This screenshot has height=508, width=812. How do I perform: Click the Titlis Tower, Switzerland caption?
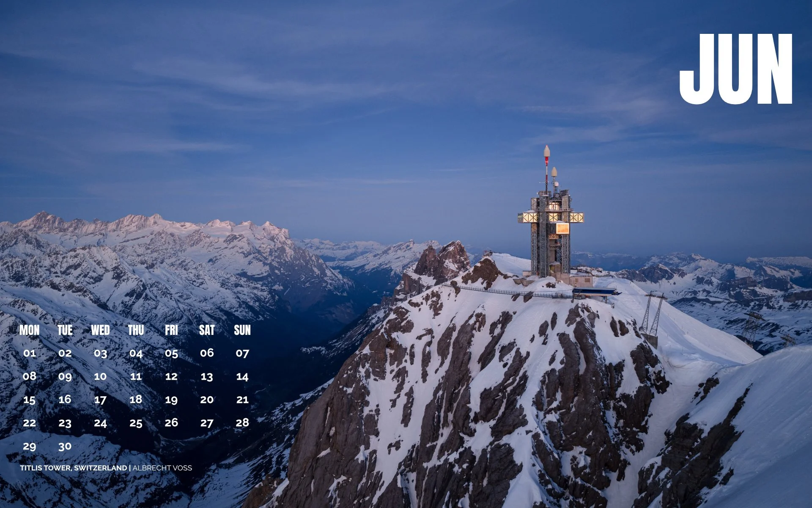coord(74,468)
